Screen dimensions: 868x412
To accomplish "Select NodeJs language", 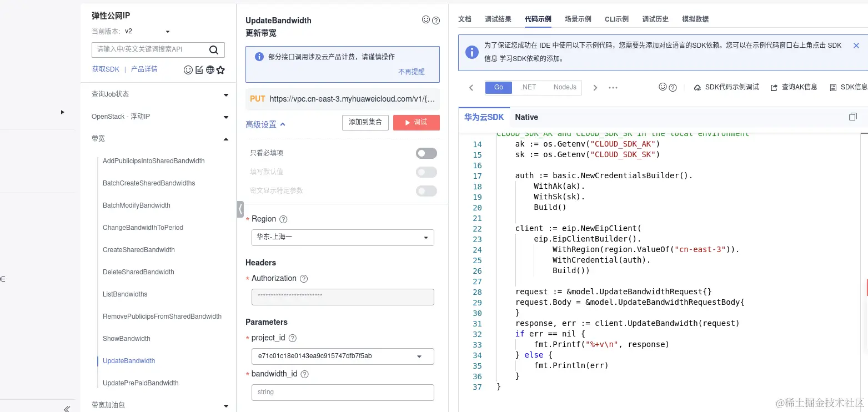I will tap(565, 87).
